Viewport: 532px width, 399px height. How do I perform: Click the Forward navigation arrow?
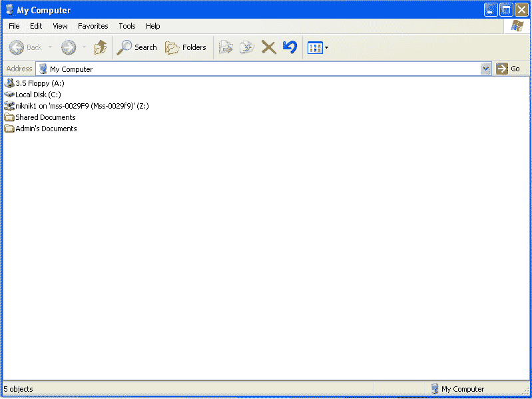(x=69, y=47)
